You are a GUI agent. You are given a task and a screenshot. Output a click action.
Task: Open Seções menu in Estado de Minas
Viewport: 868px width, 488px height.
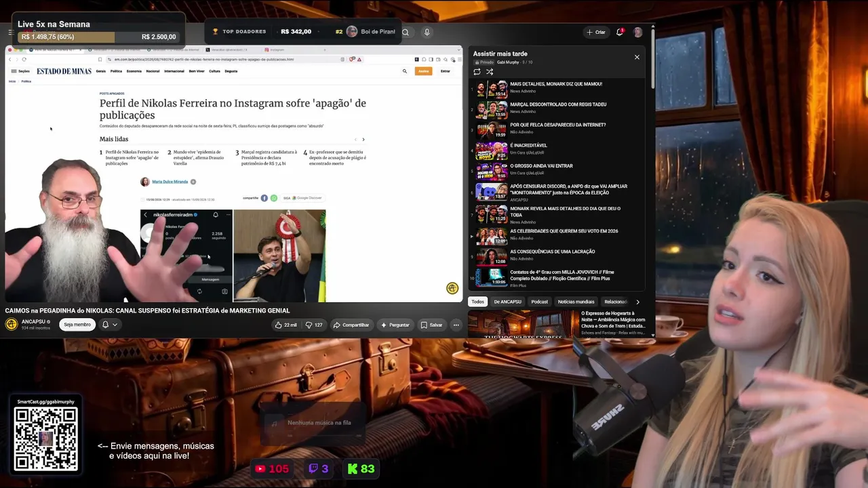pyautogui.click(x=20, y=71)
